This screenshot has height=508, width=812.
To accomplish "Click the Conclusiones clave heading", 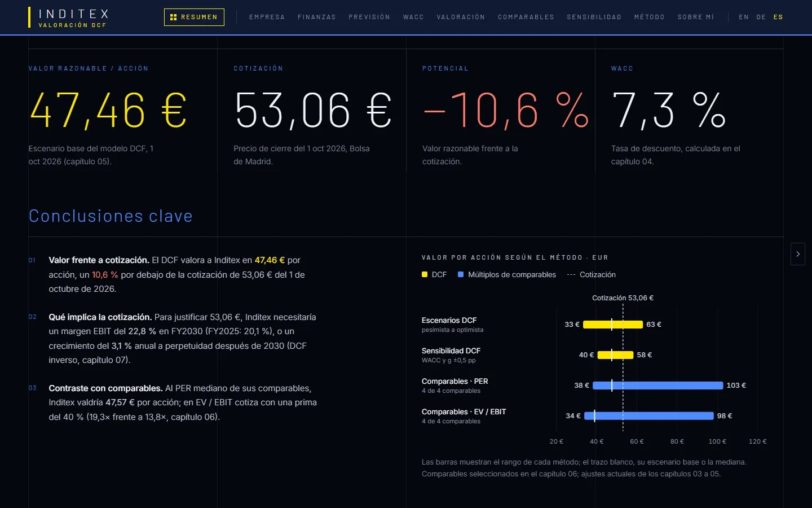I will 111,216.
